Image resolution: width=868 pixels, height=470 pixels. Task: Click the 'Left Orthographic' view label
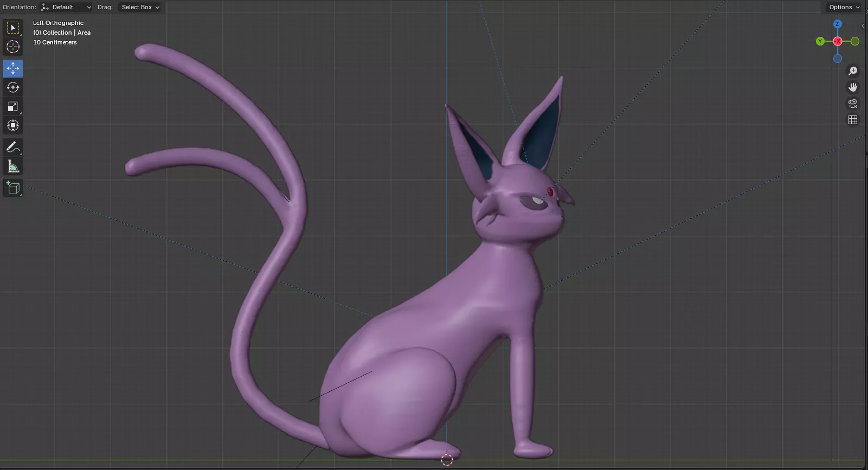[58, 23]
